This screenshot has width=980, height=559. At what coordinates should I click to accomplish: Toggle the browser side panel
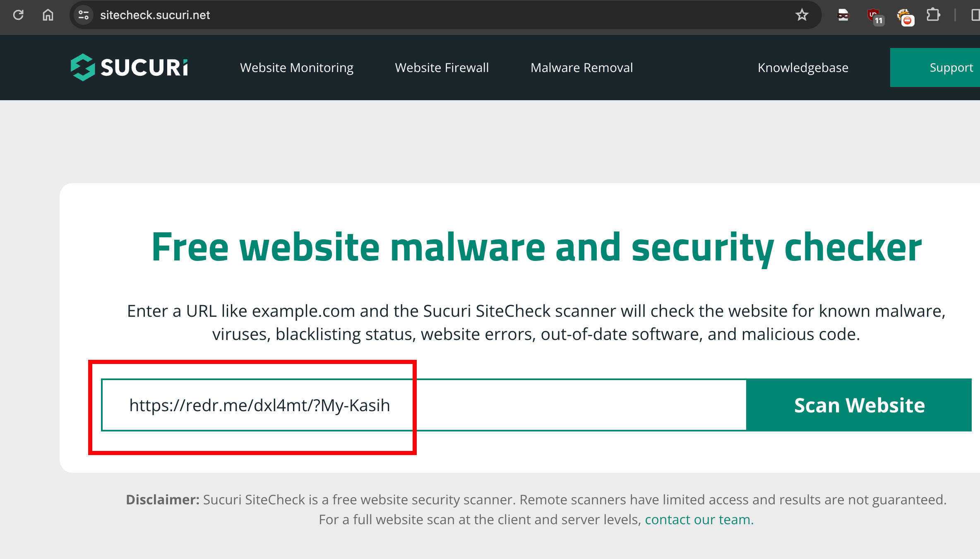(x=975, y=15)
